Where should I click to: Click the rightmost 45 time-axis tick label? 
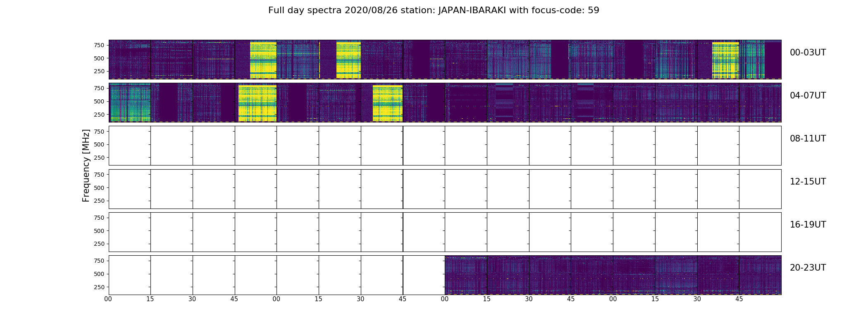(739, 299)
